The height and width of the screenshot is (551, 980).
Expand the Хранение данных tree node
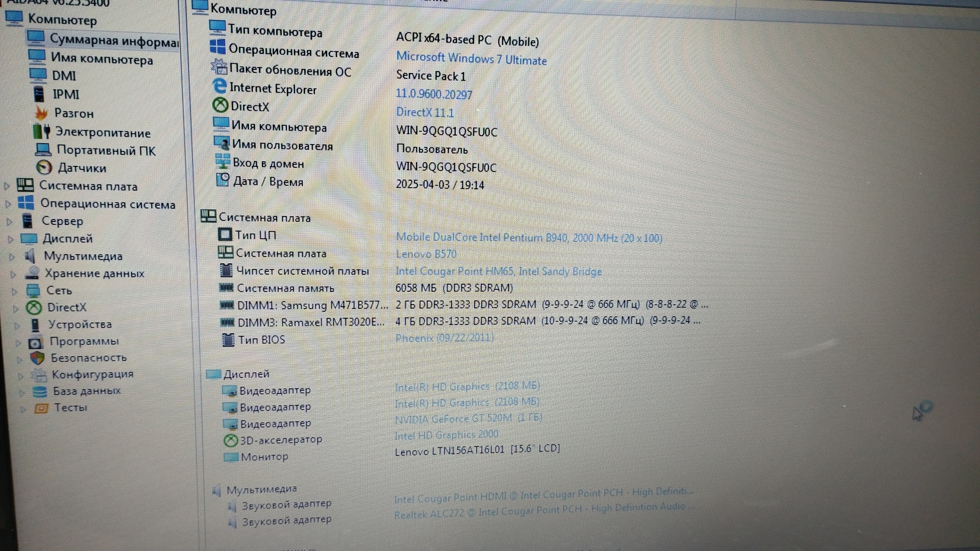[13, 274]
